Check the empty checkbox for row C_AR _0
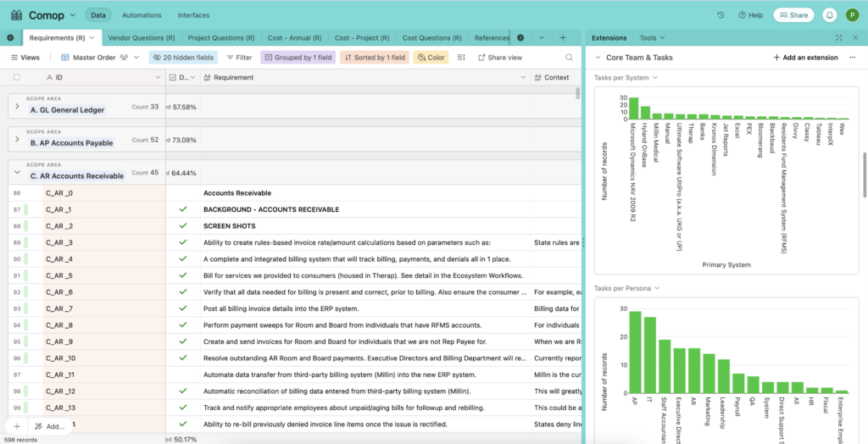The height and width of the screenshot is (444, 868). 183,192
